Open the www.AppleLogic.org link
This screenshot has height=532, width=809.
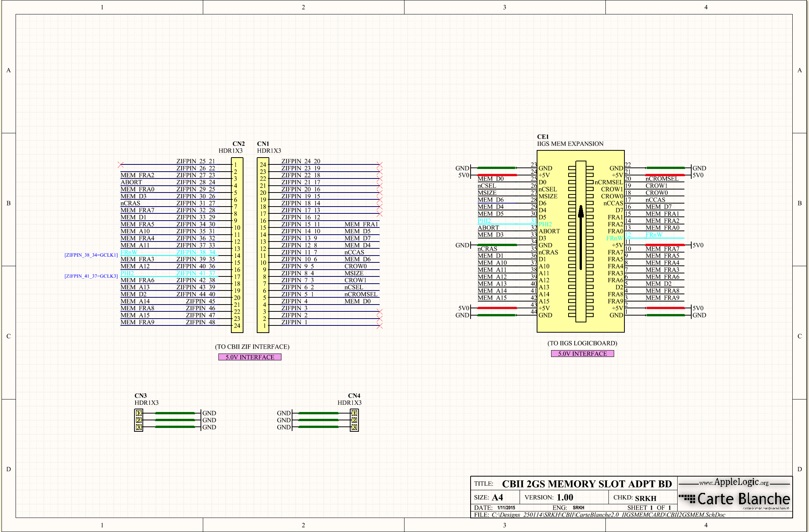coord(734,483)
